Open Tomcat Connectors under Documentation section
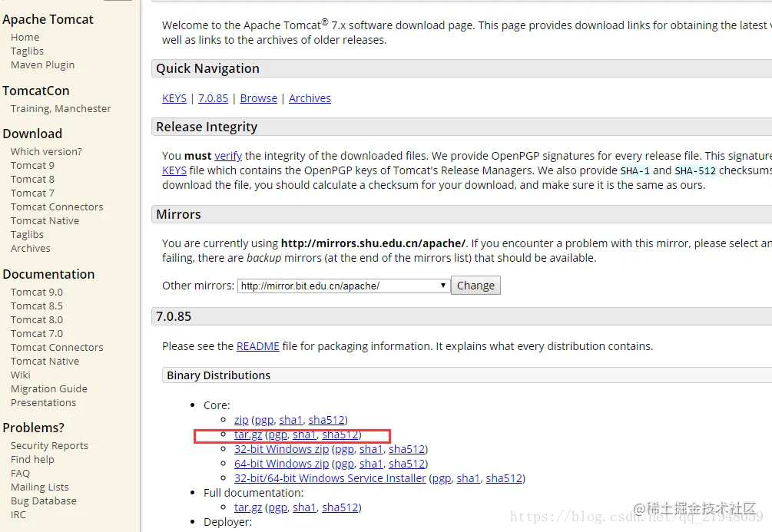Image resolution: width=772 pixels, height=532 pixels. tap(57, 347)
